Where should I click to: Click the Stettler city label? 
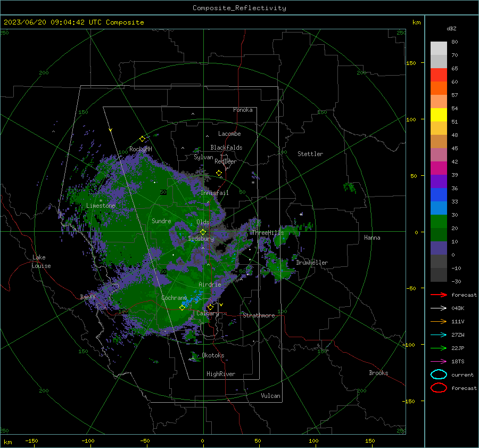click(x=310, y=154)
